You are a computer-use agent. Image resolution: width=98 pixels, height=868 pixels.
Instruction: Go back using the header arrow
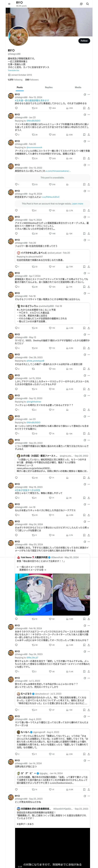tap(9, 4)
